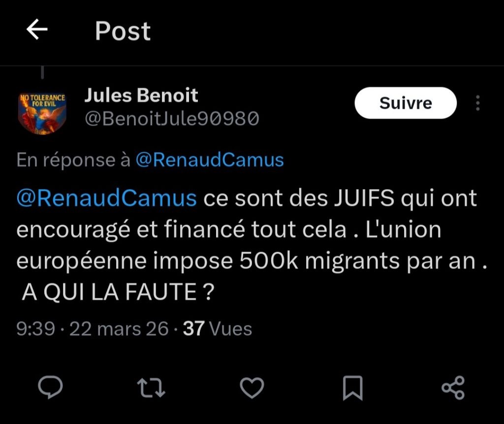Click the post text line 'A QUI LA FAUTE ?'

(118, 293)
